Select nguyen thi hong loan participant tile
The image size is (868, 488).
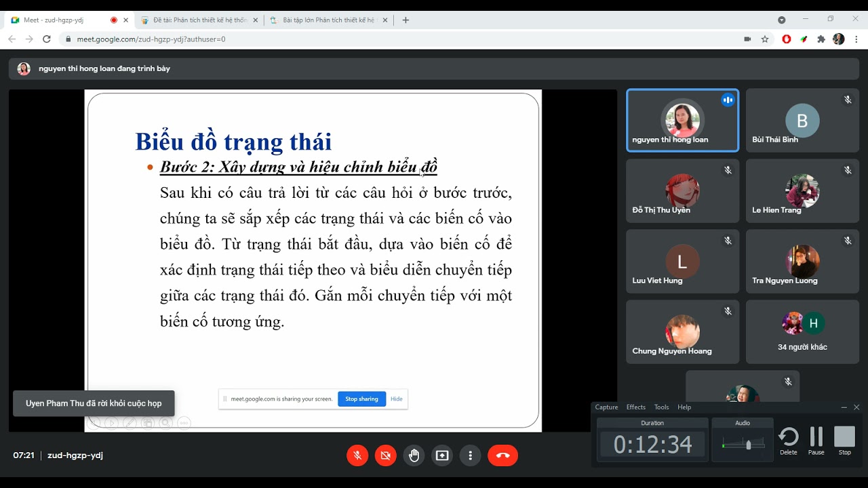coord(682,120)
